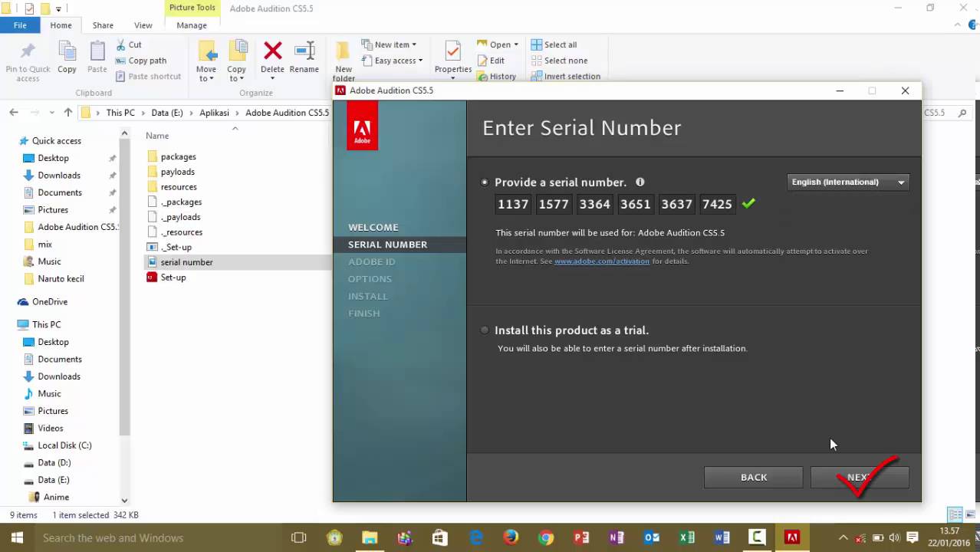The width and height of the screenshot is (980, 552).
Task: Click Invert selection in Explorer ribbon
Action: 566,76
